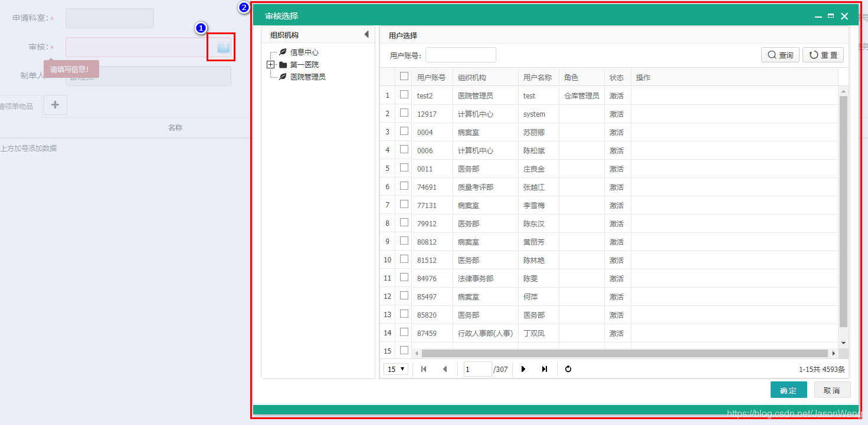Tick the checkbox for 何萍
The width and height of the screenshot is (868, 425).
(404, 295)
